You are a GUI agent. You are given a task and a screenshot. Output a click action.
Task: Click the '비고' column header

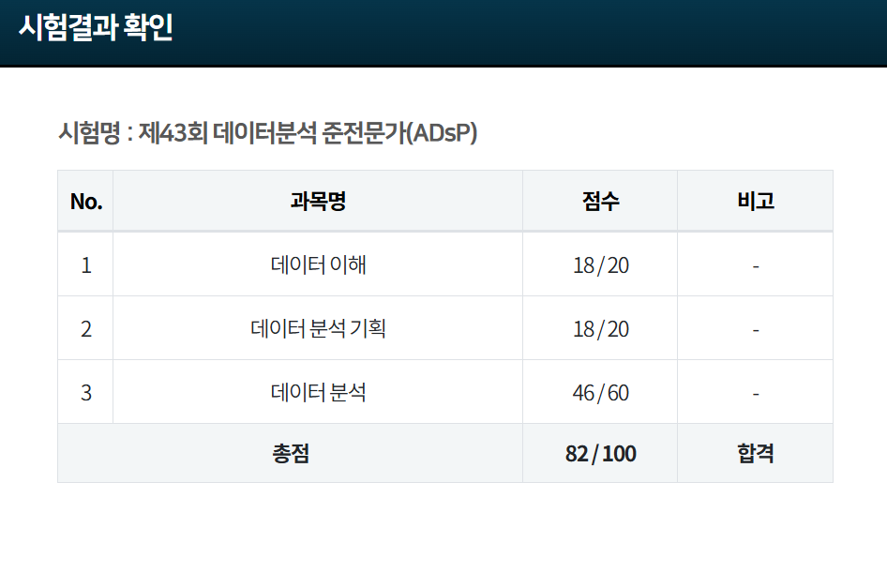click(756, 201)
